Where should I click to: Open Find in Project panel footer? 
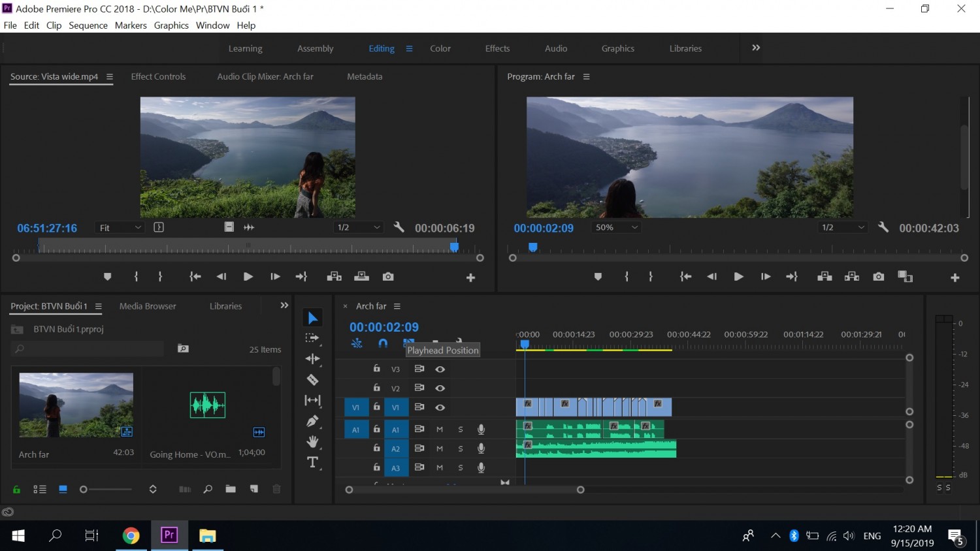pyautogui.click(x=208, y=489)
